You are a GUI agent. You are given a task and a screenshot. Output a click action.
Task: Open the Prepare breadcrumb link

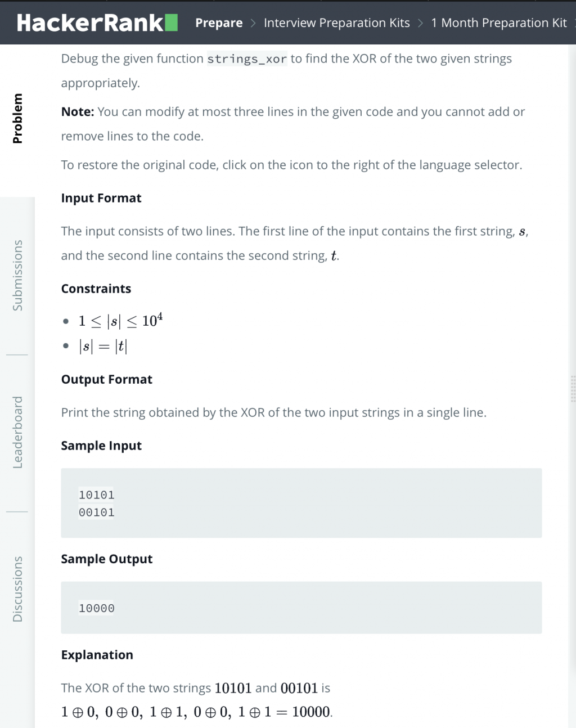point(219,23)
